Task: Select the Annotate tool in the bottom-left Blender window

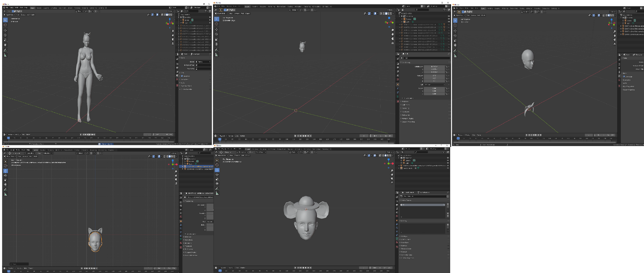Action: 5,189
